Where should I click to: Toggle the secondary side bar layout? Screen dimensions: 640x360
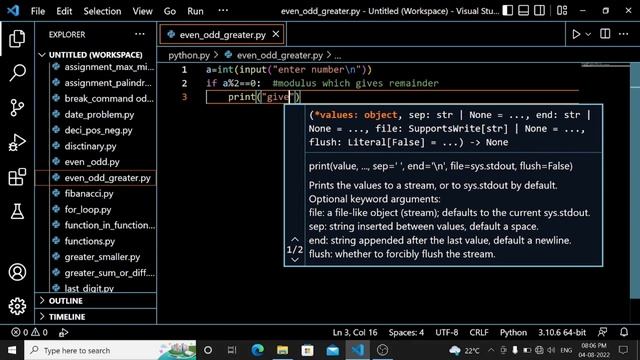tap(539, 11)
